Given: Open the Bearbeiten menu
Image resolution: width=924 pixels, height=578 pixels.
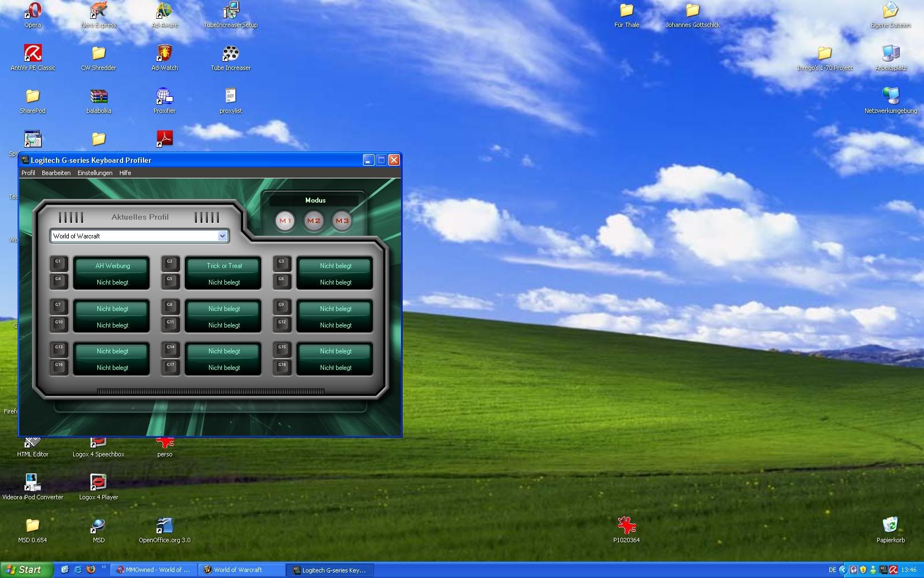Looking at the screenshot, I should tap(56, 173).
